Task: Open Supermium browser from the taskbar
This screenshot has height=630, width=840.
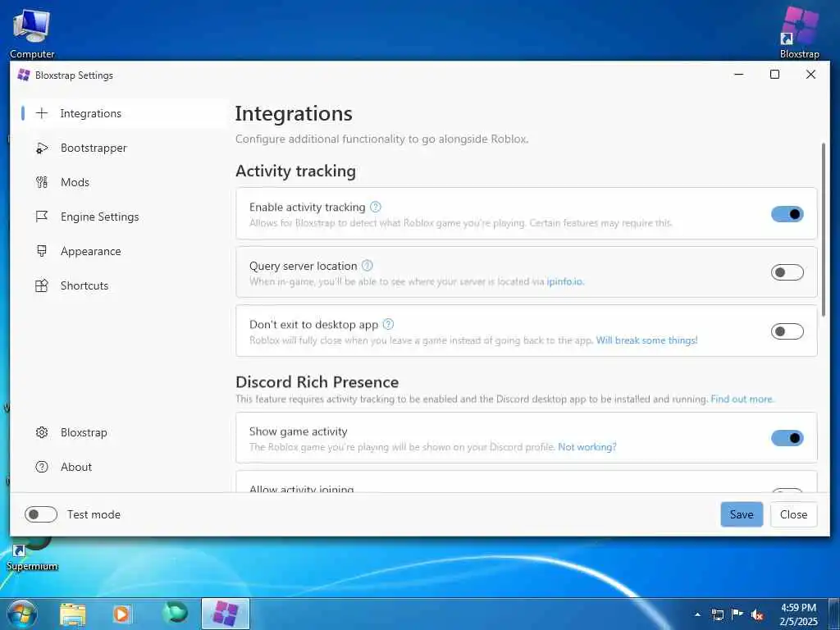Action: point(176,613)
